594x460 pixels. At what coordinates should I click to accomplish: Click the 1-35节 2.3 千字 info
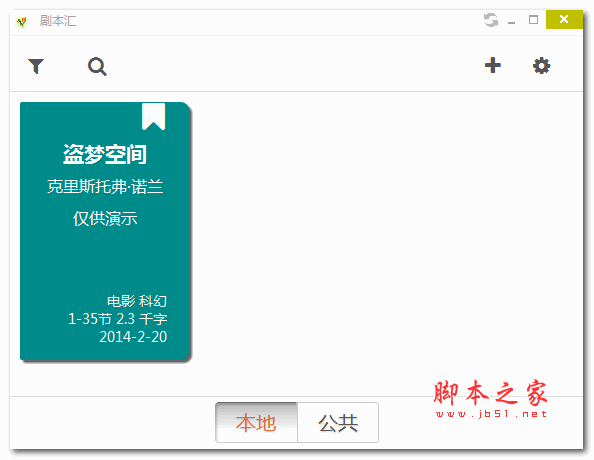click(x=117, y=319)
